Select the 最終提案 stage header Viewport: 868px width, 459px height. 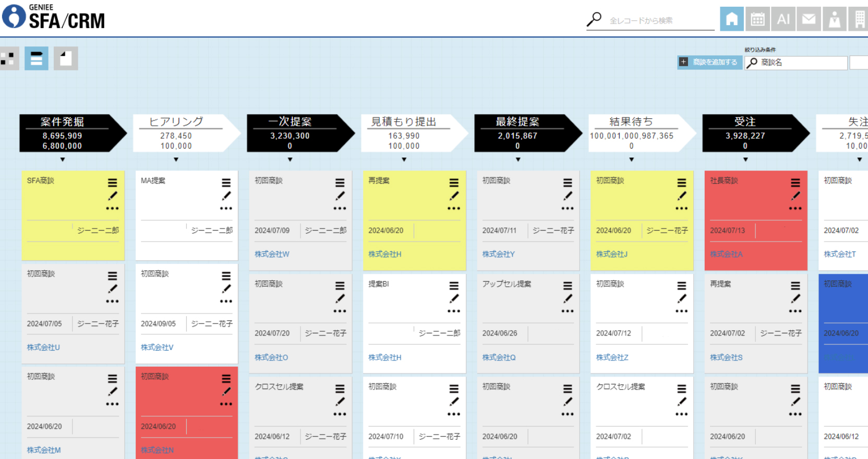click(x=528, y=133)
